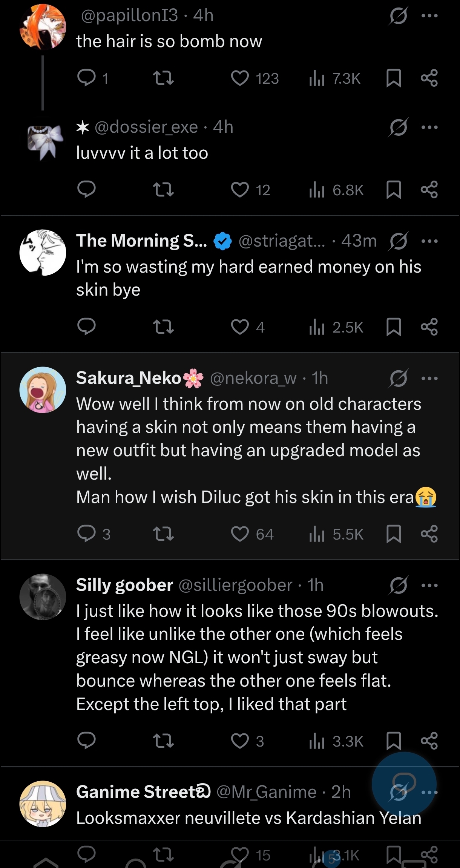Viewport: 460px width, 868px height.
Task: Like The Morning S... skin tweet
Action: 240,327
